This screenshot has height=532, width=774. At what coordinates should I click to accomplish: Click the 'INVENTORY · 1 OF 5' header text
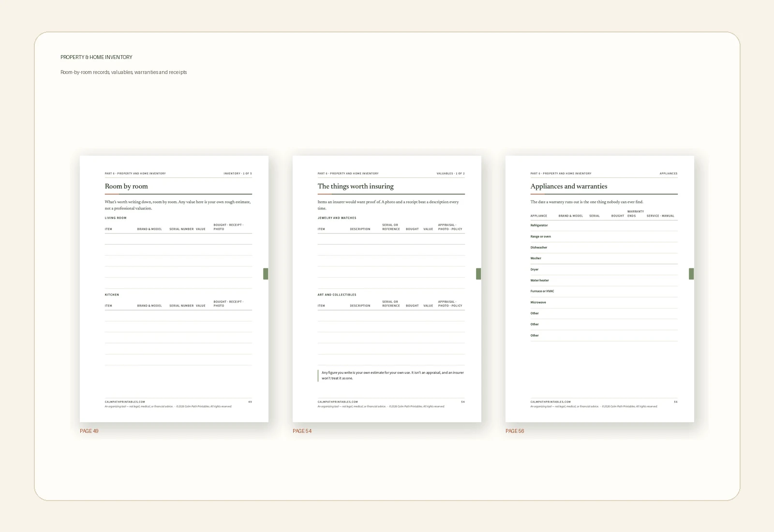238,173
